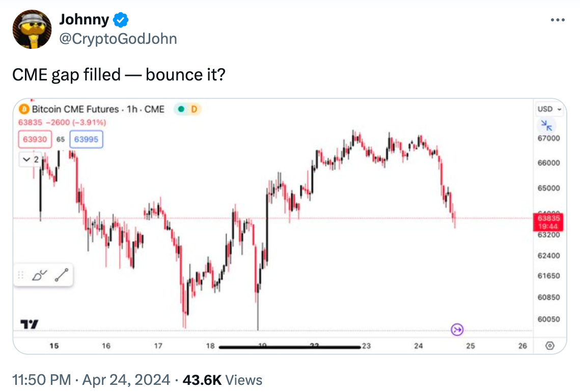Select the brush drawing tool
The image size is (580, 392).
pyautogui.click(x=40, y=275)
